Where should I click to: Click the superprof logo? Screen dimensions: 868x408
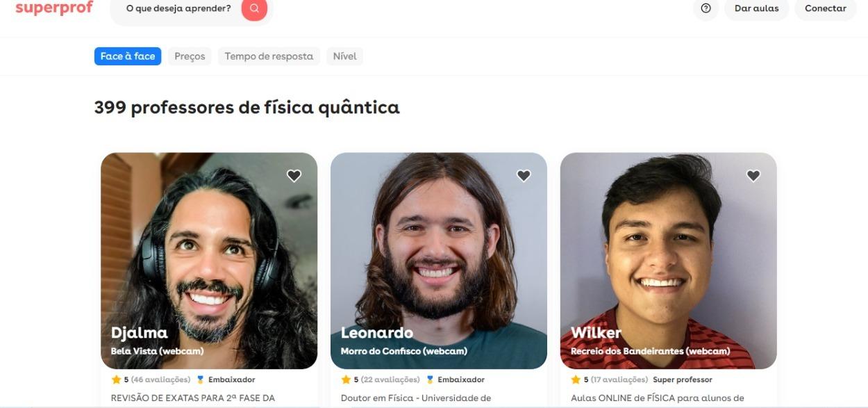(x=54, y=8)
